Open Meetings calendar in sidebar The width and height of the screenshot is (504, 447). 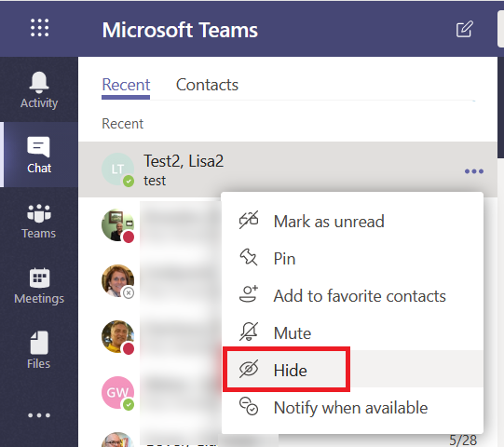coord(39,286)
